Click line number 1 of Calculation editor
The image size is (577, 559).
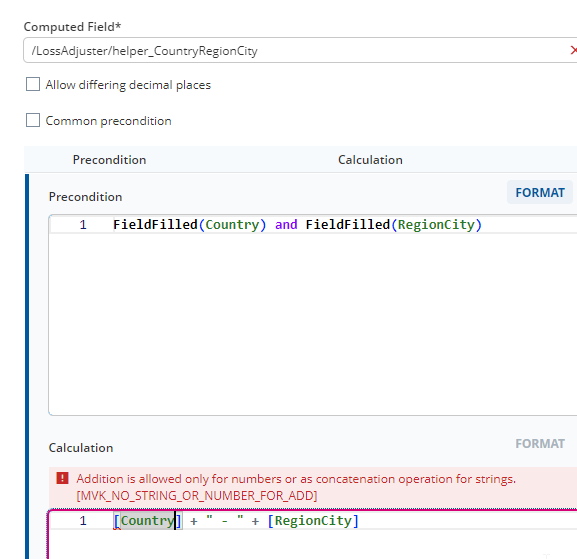coord(83,521)
